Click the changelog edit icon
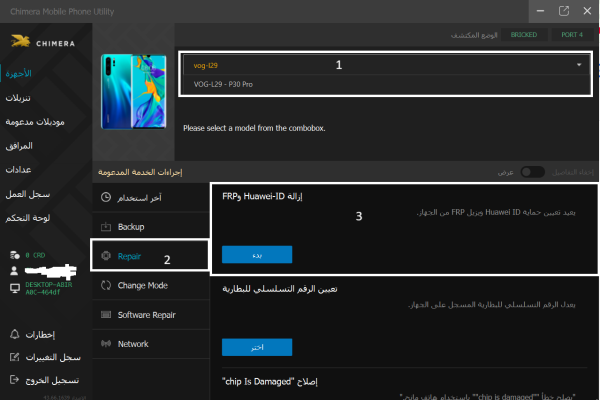600x400 pixels. tap(15, 357)
